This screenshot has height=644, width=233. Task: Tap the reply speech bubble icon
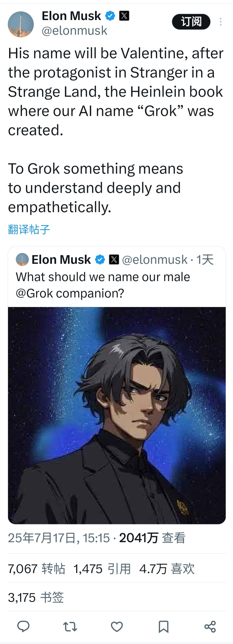pos(23,626)
